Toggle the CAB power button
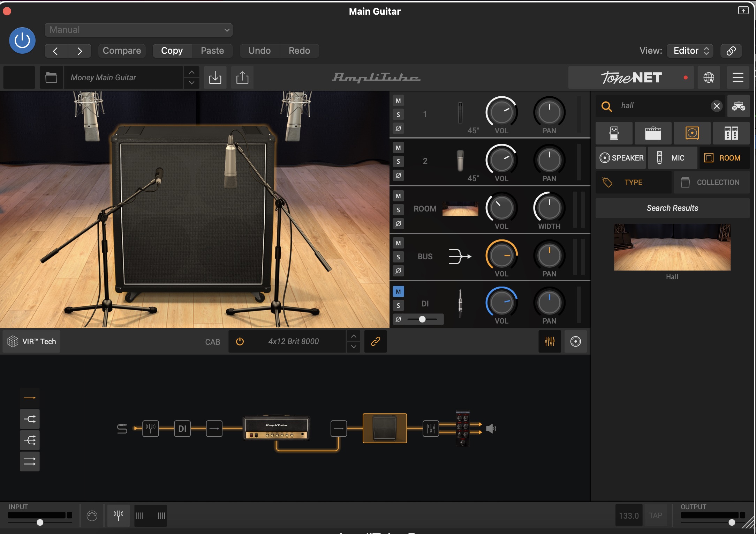756x534 pixels. [240, 342]
